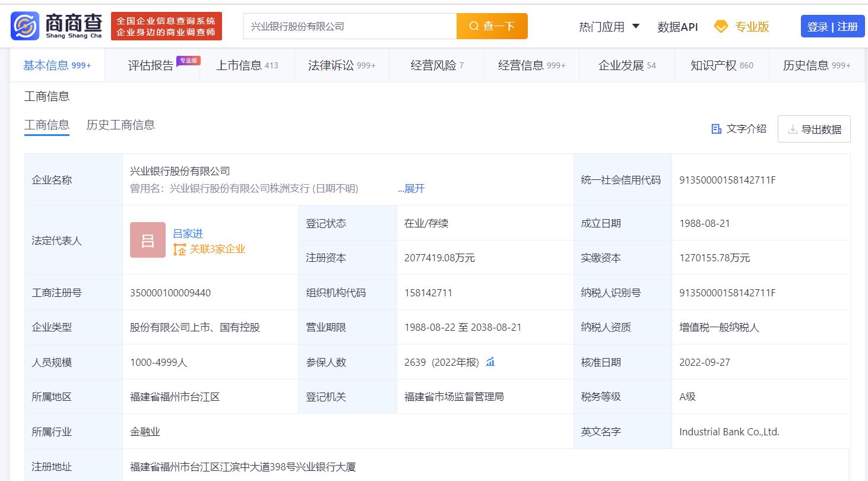The height and width of the screenshot is (481, 868).
Task: Switch to the 上市信息 tab
Action: [x=247, y=65]
